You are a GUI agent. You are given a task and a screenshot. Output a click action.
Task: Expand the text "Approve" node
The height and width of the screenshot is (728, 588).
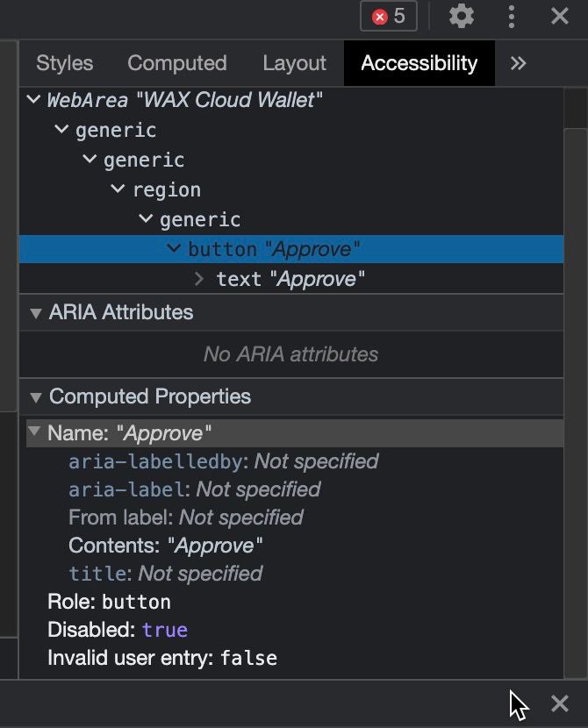(200, 279)
